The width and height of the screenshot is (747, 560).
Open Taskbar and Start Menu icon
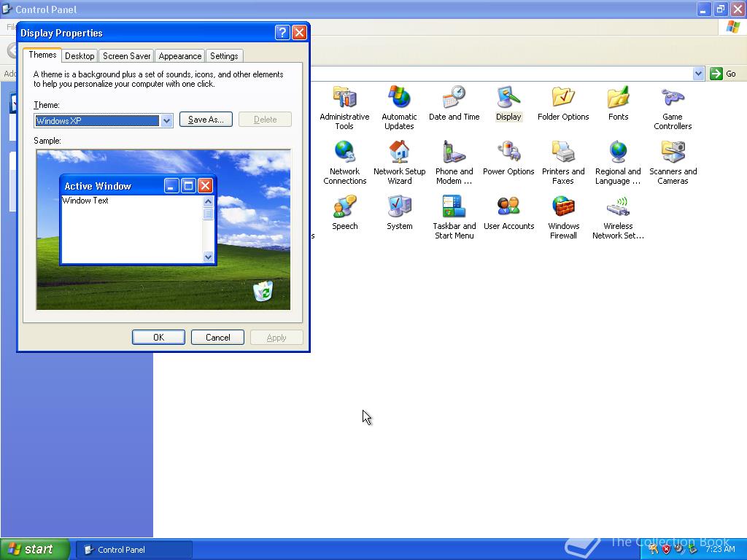click(x=454, y=206)
